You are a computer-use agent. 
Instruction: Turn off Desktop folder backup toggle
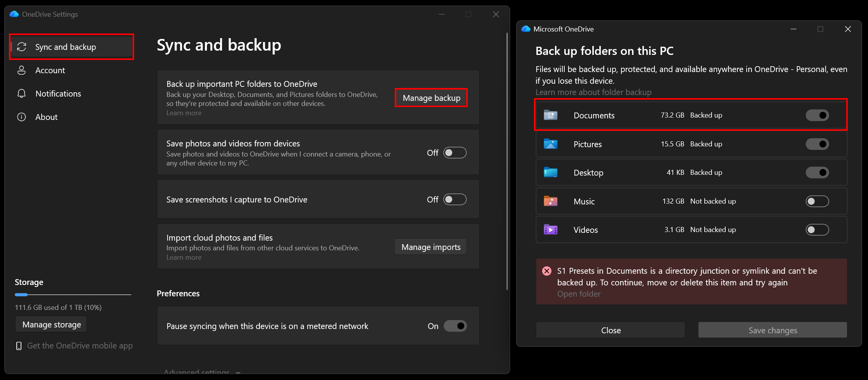tap(817, 172)
